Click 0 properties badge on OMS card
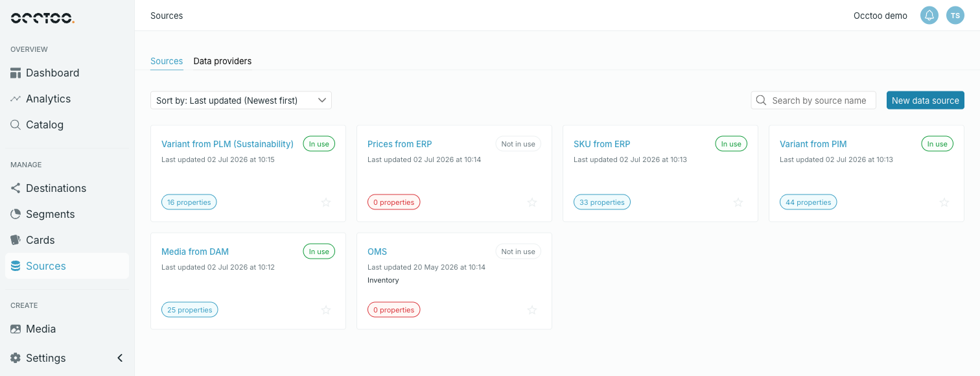The width and height of the screenshot is (980, 376). (394, 310)
